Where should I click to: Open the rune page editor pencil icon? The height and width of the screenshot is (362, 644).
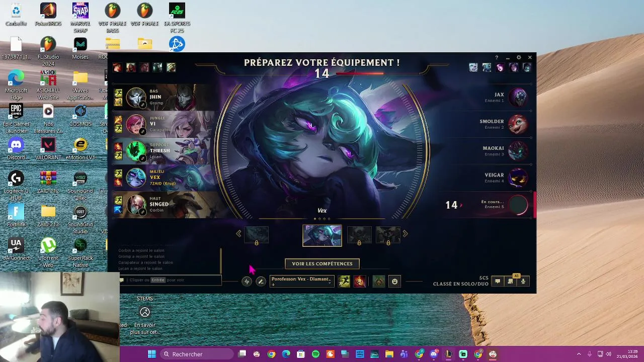point(261,282)
